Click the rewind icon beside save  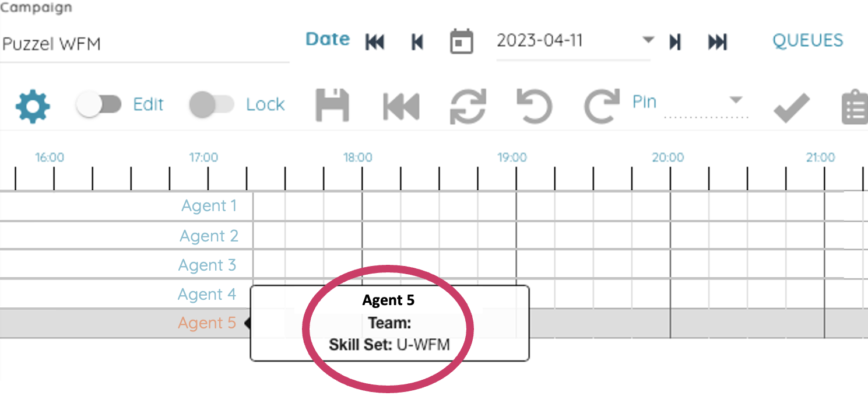click(x=400, y=107)
